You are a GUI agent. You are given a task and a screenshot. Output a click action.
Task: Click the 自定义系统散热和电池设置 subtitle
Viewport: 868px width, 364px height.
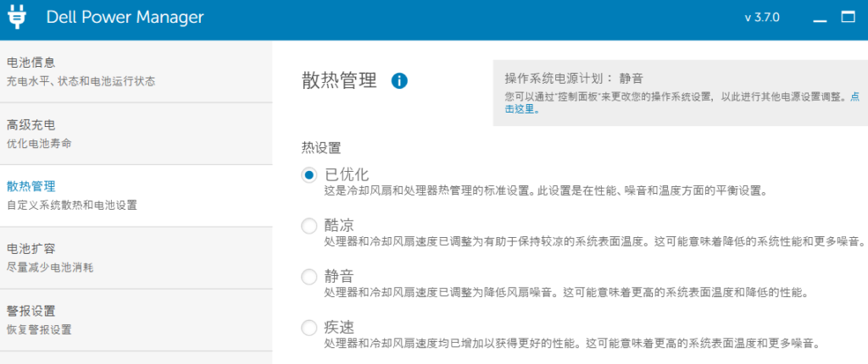[71, 206]
